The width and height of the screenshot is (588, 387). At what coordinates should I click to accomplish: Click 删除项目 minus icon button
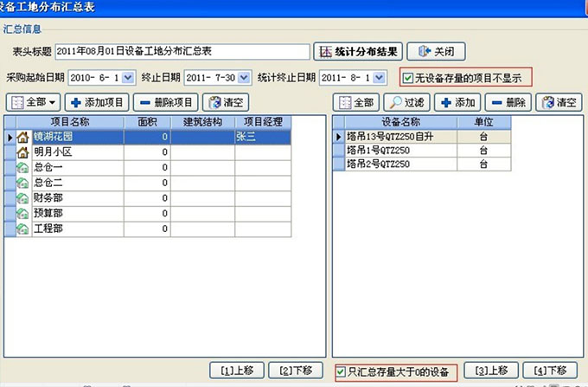click(x=165, y=102)
